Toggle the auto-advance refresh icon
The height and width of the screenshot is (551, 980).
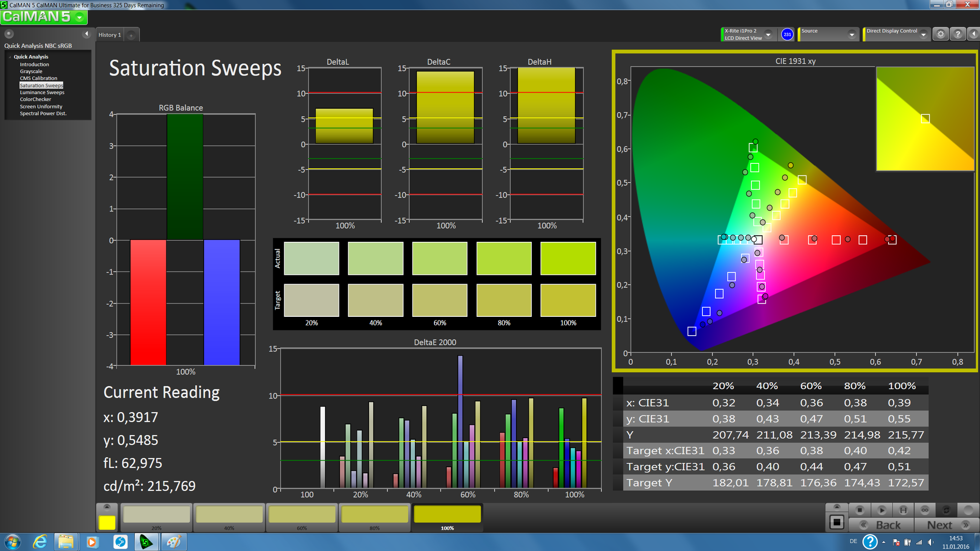[x=946, y=510]
